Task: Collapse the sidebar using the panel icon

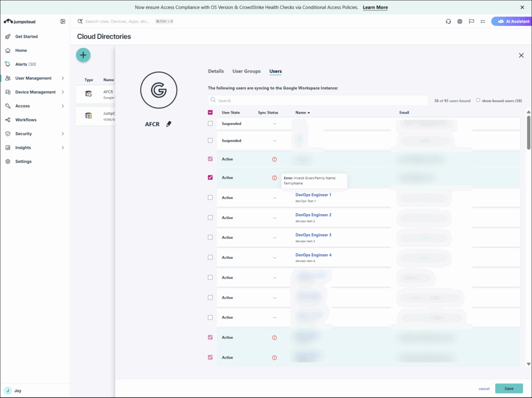Action: (x=63, y=21)
